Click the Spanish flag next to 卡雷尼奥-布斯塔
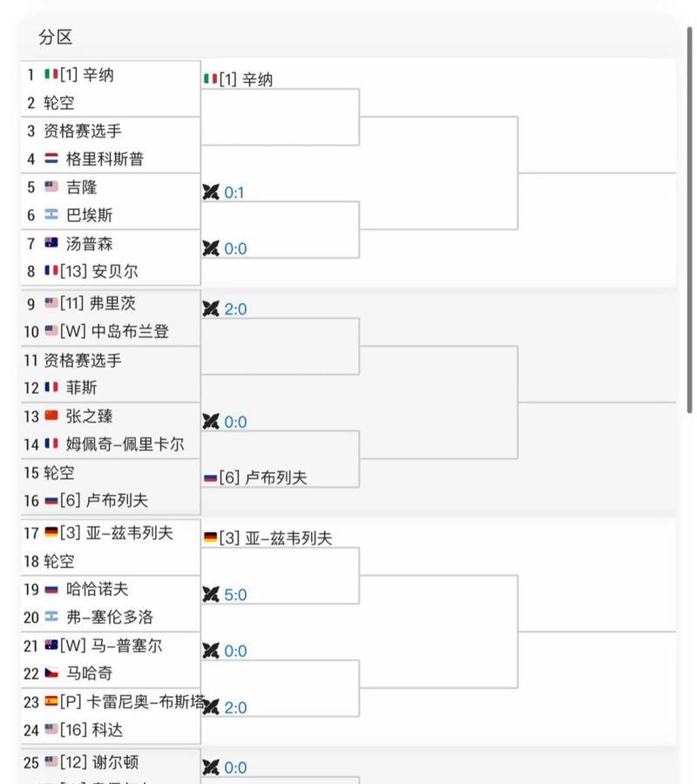This screenshot has height=784, width=697. point(51,701)
